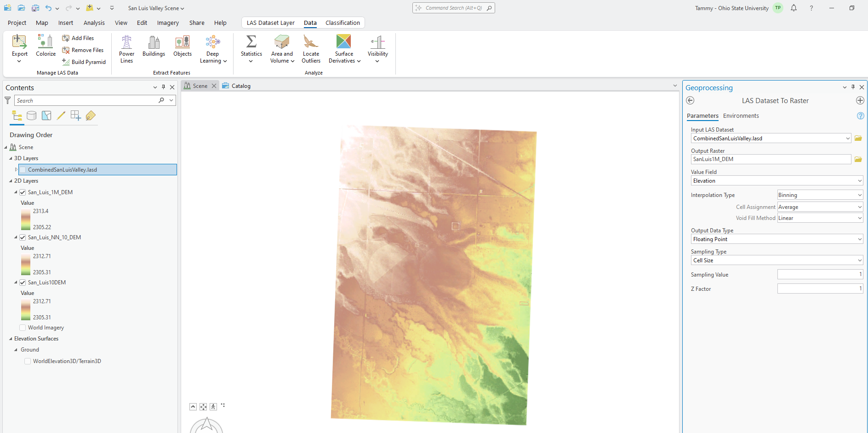The width and height of the screenshot is (868, 433).
Task: Click Build Pyramid in the ribbon
Action: tap(84, 62)
